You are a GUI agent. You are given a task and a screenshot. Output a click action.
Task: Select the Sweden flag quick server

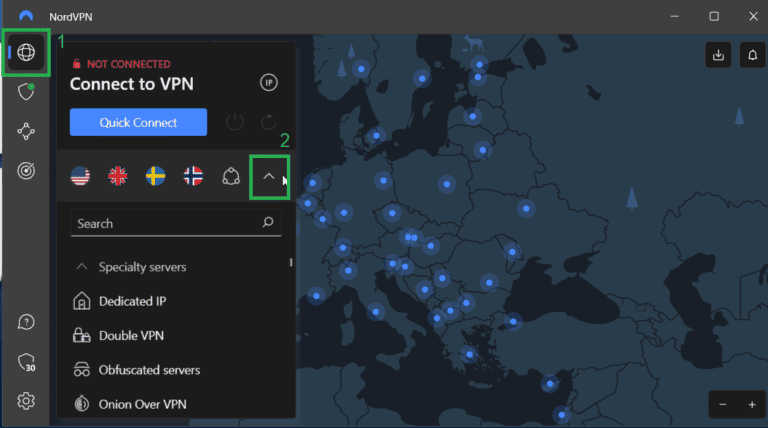[156, 177]
